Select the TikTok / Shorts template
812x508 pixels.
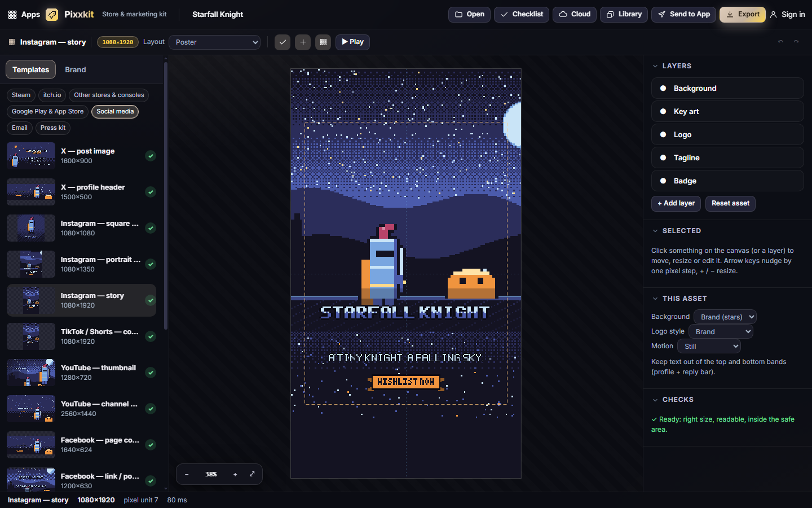[81, 336]
